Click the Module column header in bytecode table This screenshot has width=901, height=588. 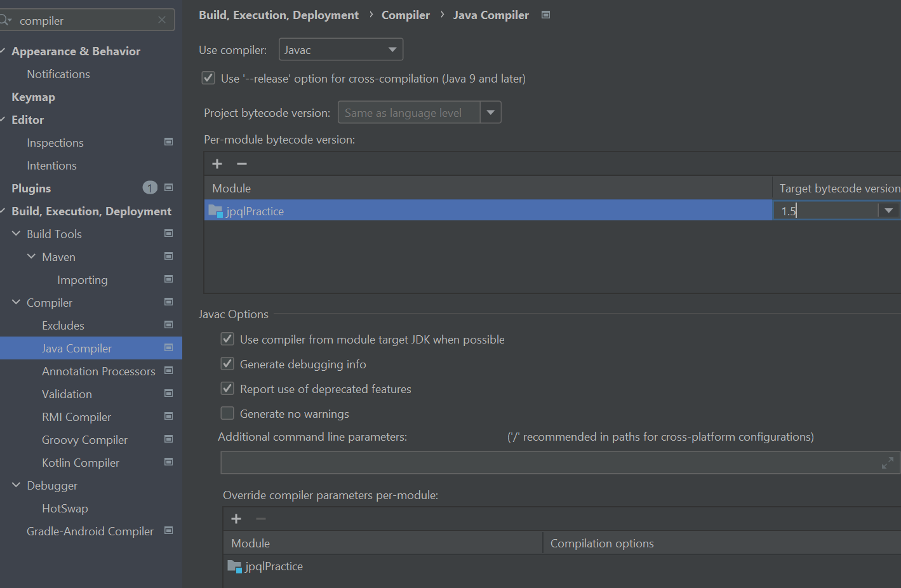click(x=488, y=188)
